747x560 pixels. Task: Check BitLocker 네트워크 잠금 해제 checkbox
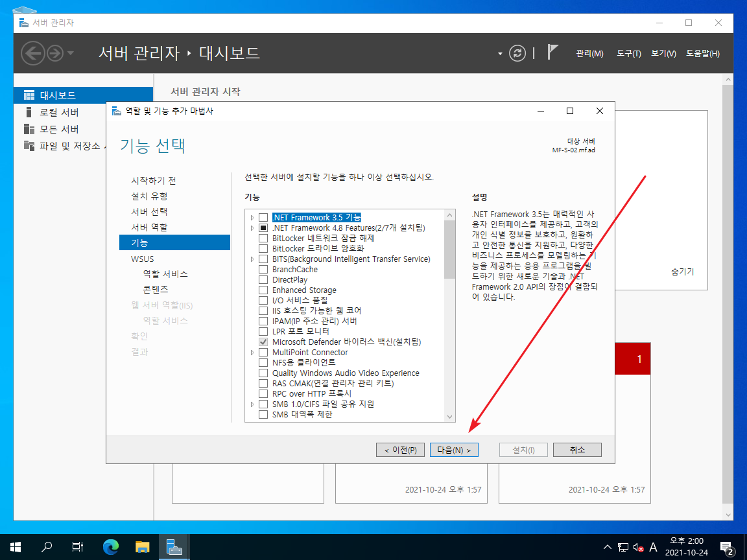263,238
